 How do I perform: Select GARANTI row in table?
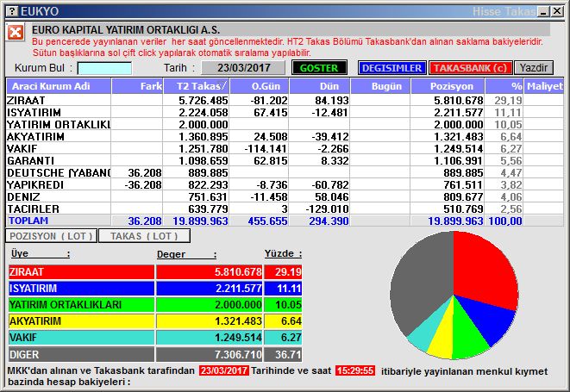pos(285,160)
